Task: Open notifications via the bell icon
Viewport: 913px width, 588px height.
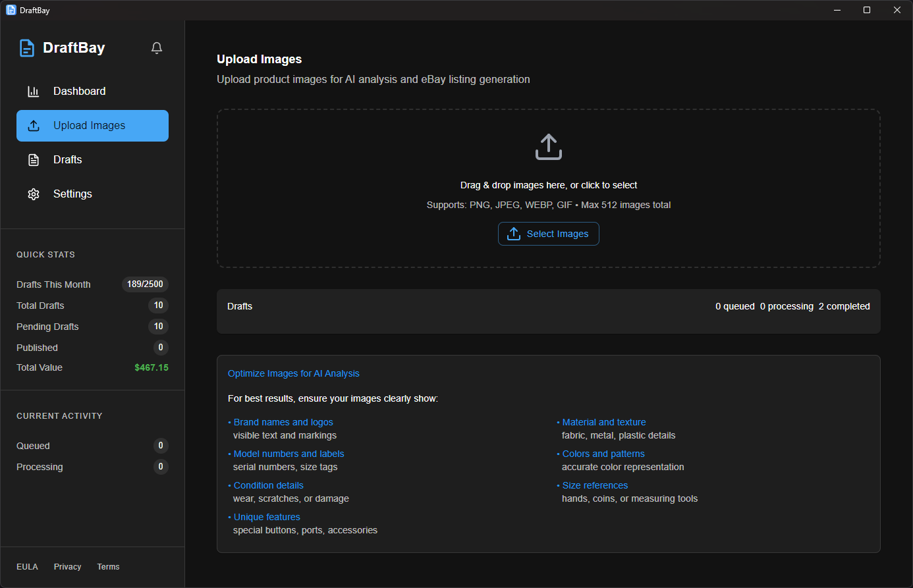Action: point(157,47)
